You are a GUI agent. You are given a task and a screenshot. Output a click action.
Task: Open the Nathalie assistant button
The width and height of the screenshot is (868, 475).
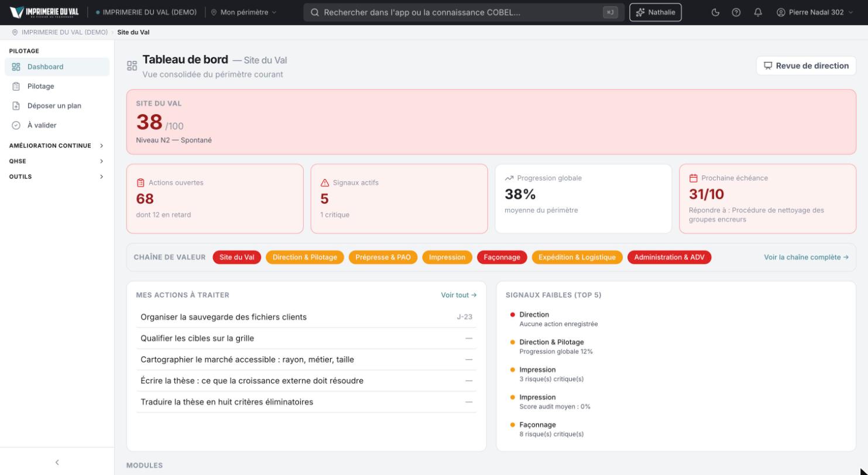(x=656, y=12)
